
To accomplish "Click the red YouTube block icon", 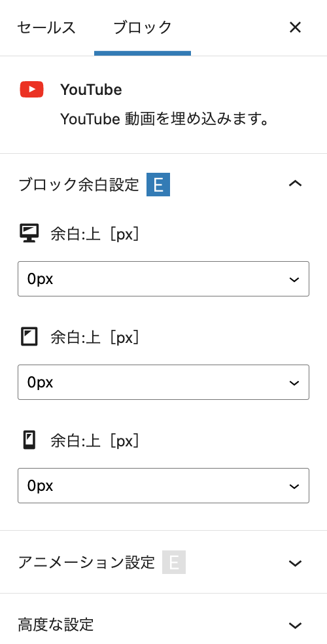I will (31, 90).
